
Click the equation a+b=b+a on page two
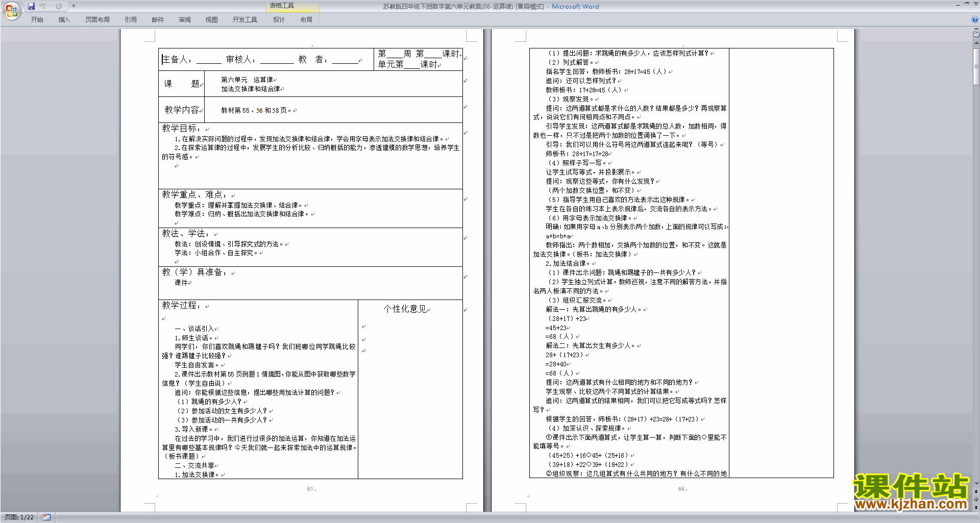point(558,236)
